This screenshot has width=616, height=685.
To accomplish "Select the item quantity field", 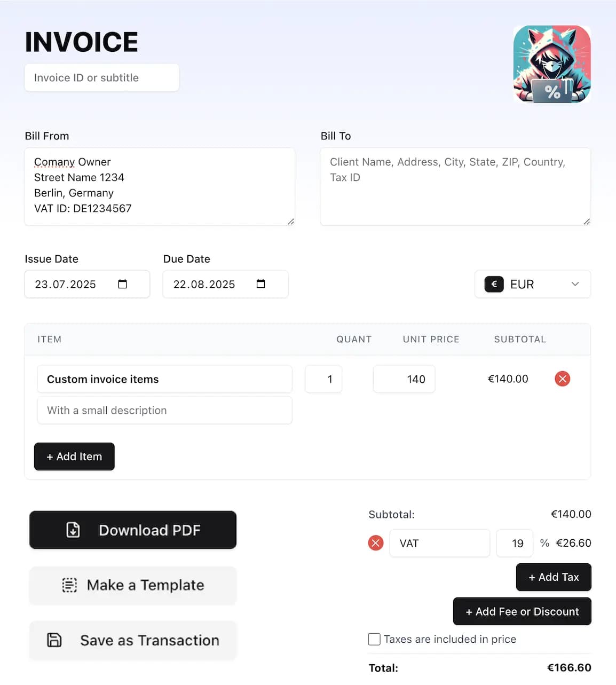I will pos(323,379).
